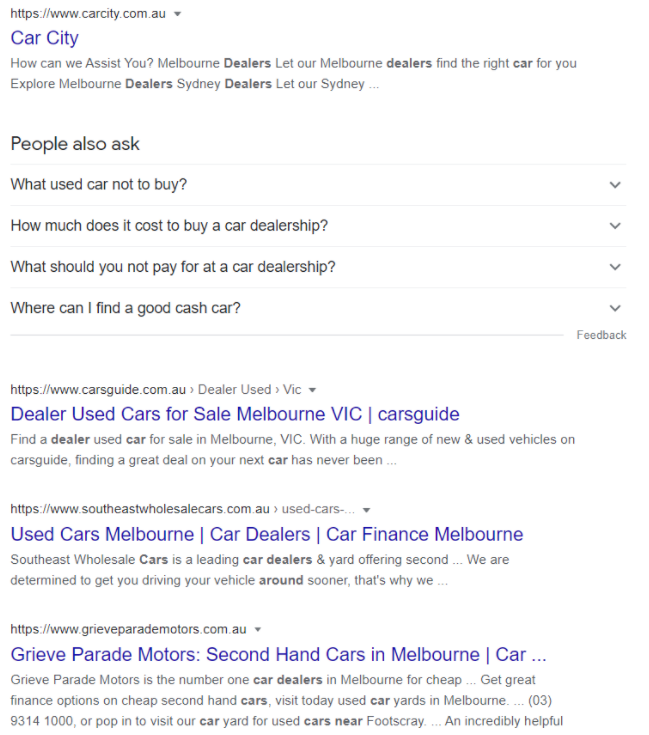Expand 'What used car not to buy?' question
This screenshot has height=735, width=649.
(x=615, y=185)
